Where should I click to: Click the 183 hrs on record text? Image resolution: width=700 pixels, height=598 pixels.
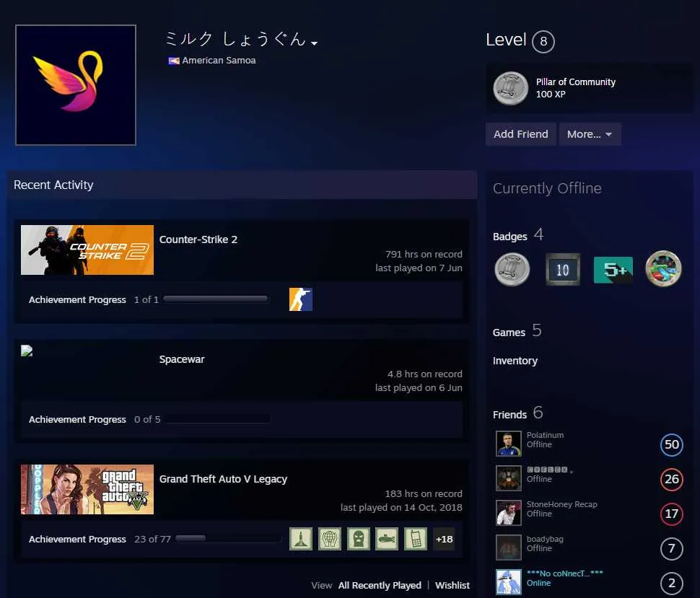point(424,494)
